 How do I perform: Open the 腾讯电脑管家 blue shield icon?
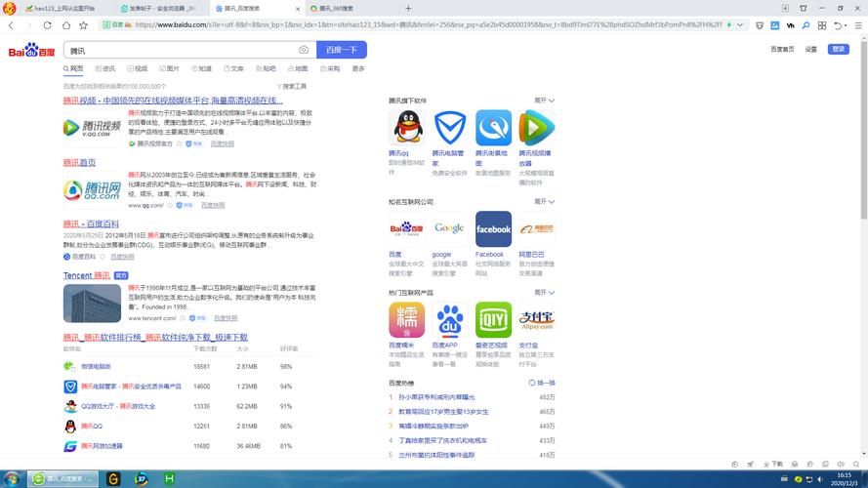(449, 127)
